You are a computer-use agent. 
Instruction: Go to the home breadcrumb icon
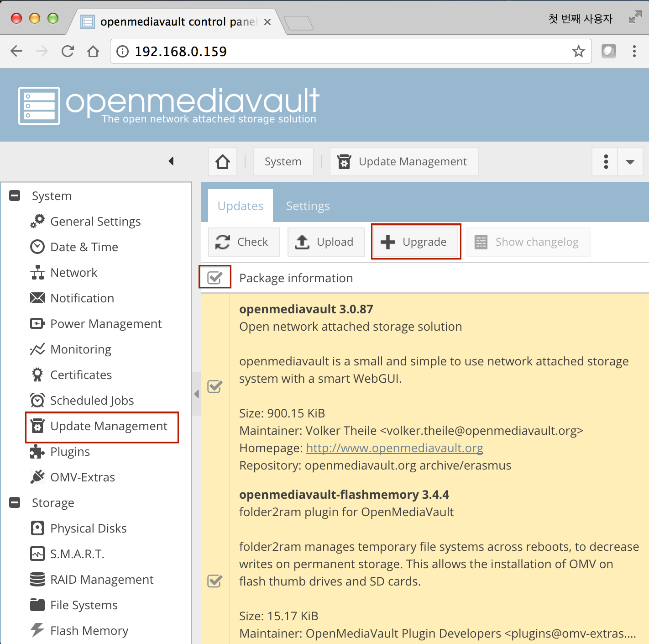click(223, 162)
